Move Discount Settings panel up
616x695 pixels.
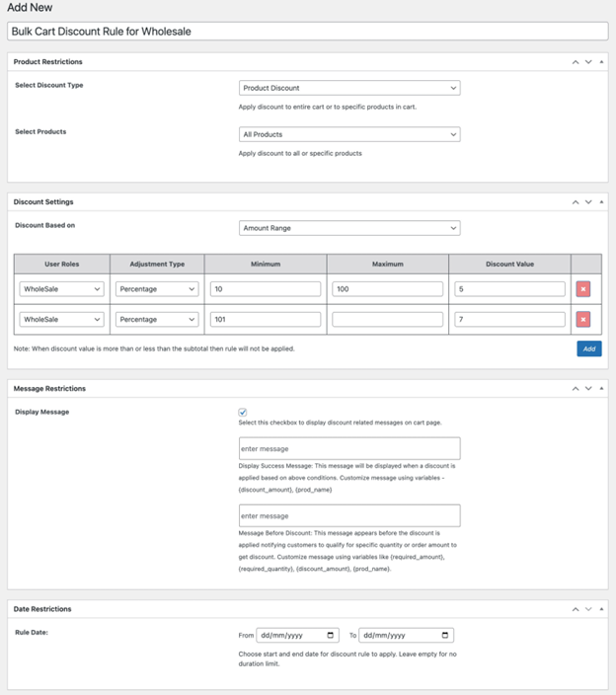(576, 202)
